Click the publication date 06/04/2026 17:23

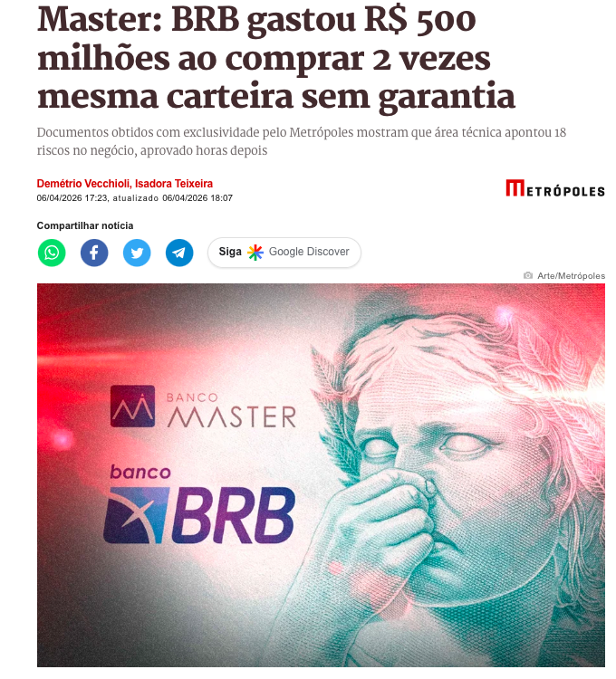click(x=72, y=198)
